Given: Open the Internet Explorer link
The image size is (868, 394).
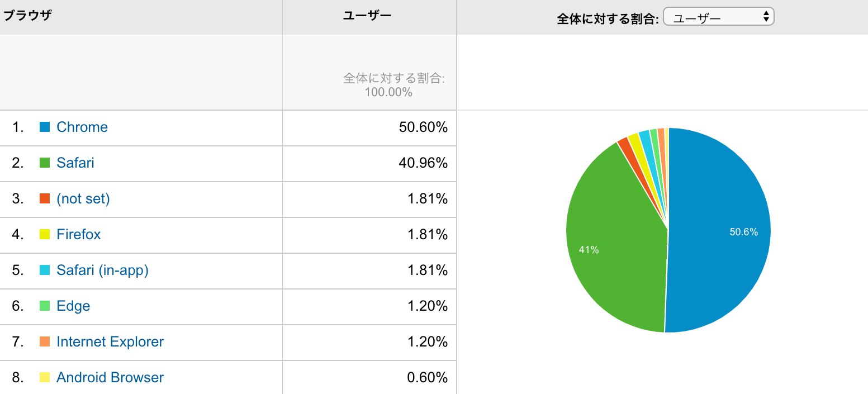Looking at the screenshot, I should click(110, 342).
